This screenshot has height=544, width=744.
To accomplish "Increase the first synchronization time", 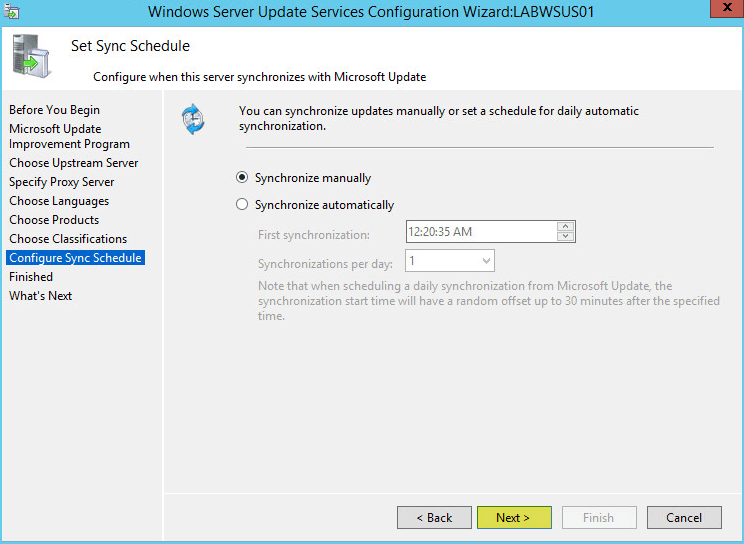I will coord(566,227).
